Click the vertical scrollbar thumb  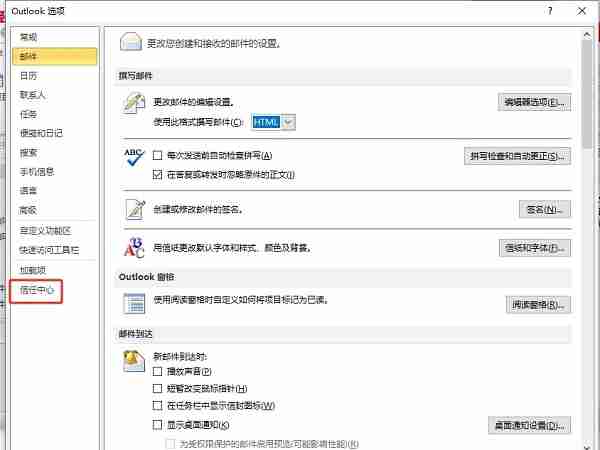pyautogui.click(x=587, y=94)
